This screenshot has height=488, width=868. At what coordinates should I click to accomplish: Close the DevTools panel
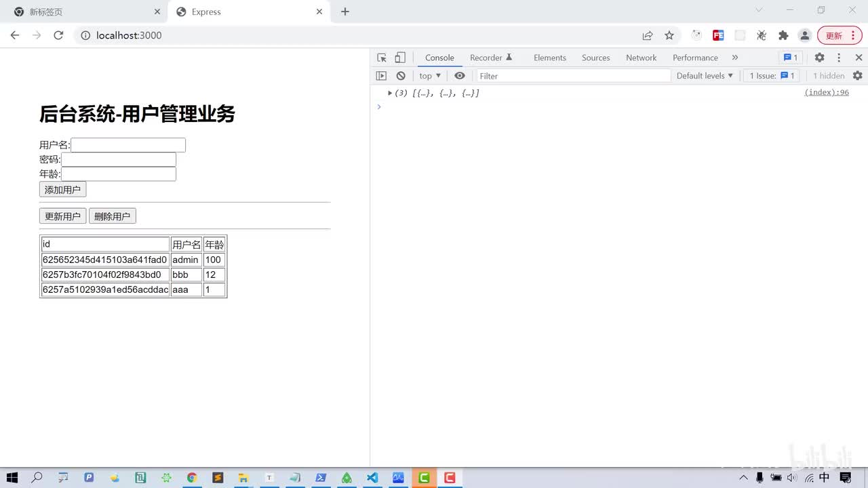[x=859, y=58]
